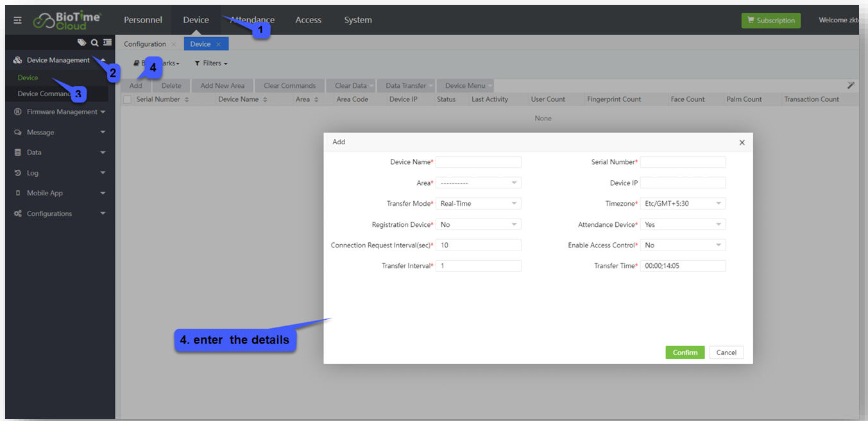Click the green Confirm button
This screenshot has width=868, height=421.
click(x=685, y=352)
